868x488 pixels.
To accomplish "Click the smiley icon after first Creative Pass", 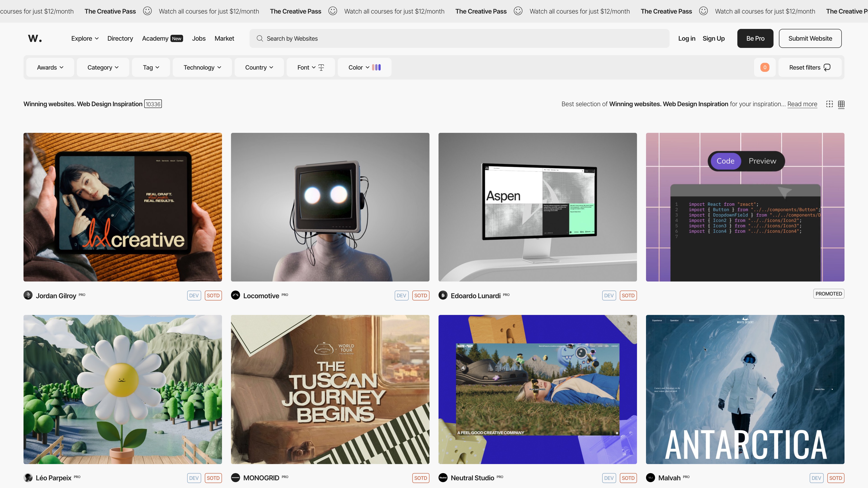I will point(147,11).
